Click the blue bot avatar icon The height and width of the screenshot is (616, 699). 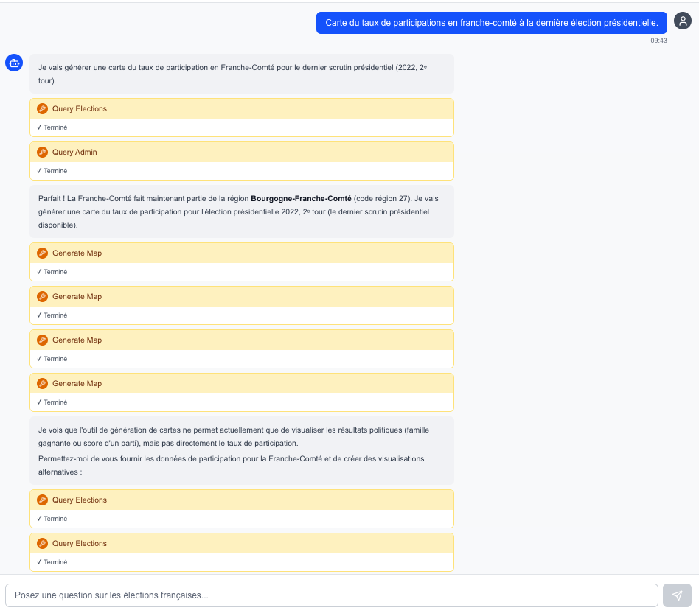(14, 63)
